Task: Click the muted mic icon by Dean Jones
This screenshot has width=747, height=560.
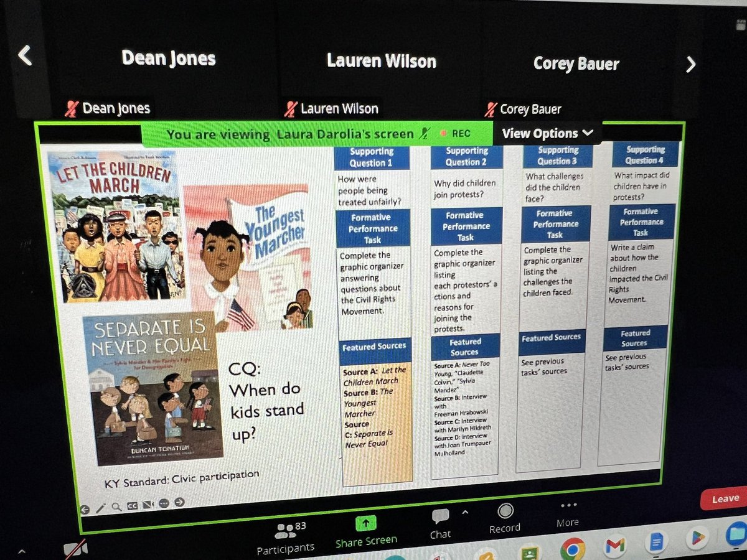Action: 72,110
